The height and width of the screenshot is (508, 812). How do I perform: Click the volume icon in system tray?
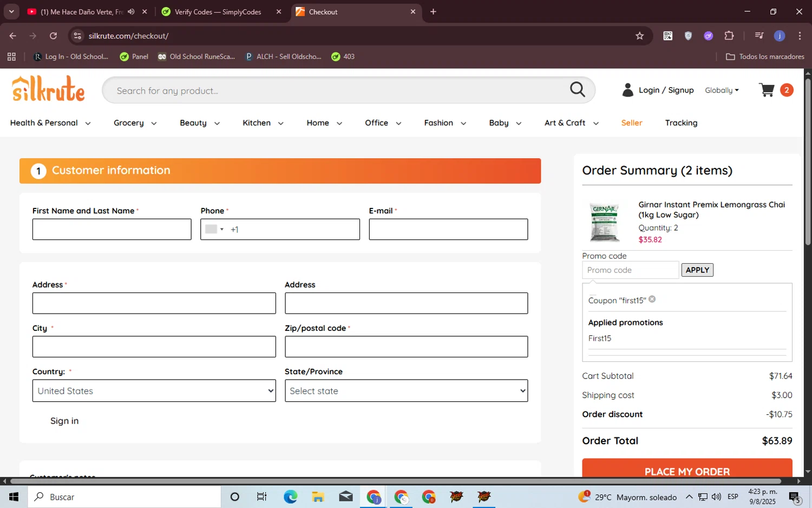click(x=716, y=497)
